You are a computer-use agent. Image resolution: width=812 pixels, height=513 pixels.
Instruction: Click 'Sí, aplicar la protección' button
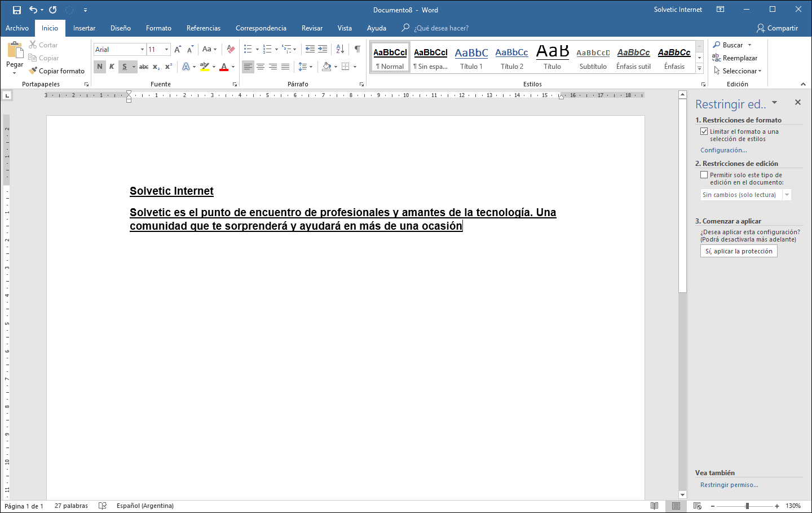pyautogui.click(x=739, y=251)
